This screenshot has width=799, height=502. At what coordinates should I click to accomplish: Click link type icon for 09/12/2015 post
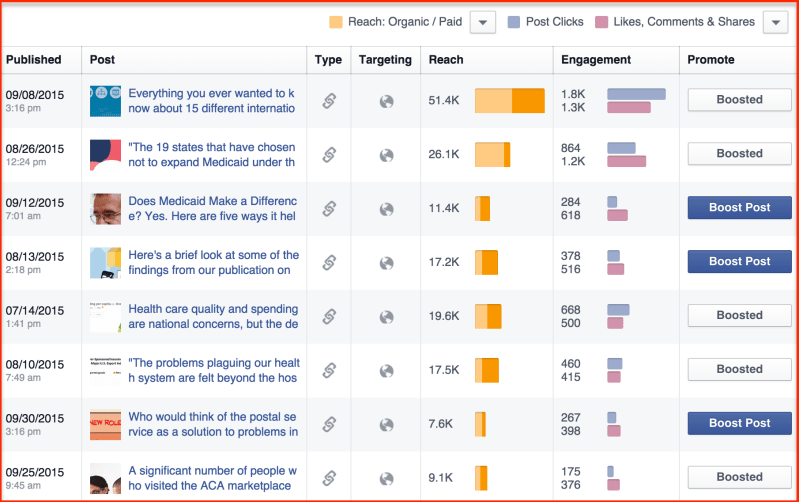(x=328, y=208)
